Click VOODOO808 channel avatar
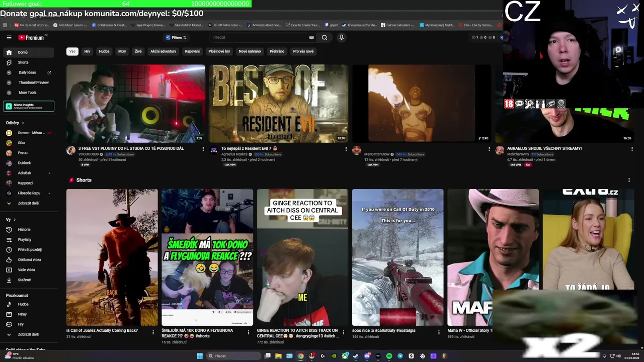Viewport: 644px width, 362px height. coord(71,150)
